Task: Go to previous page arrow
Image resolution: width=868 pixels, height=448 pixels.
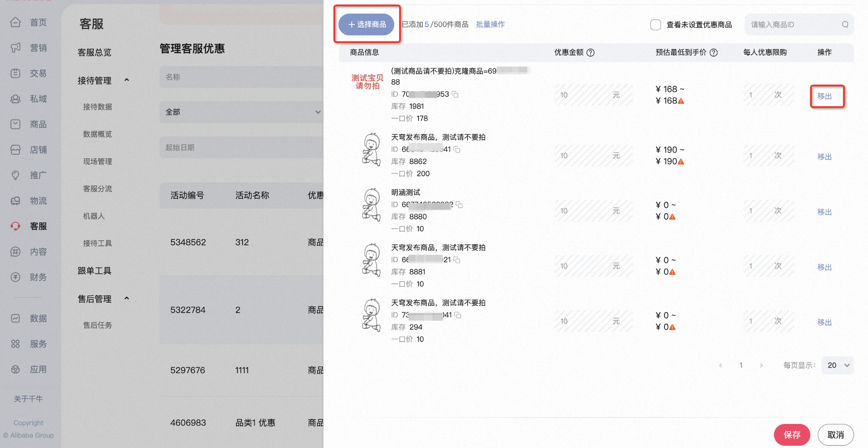Action: pyautogui.click(x=720, y=365)
